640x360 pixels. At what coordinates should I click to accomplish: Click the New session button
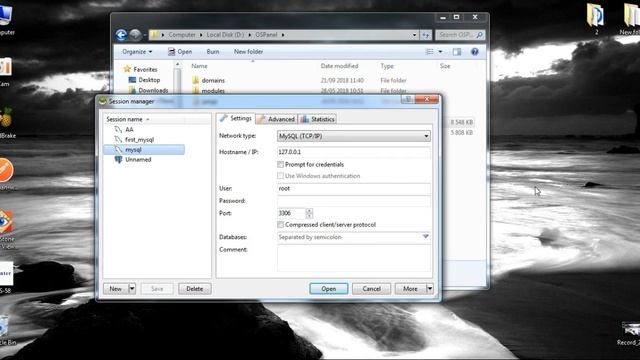click(116, 289)
